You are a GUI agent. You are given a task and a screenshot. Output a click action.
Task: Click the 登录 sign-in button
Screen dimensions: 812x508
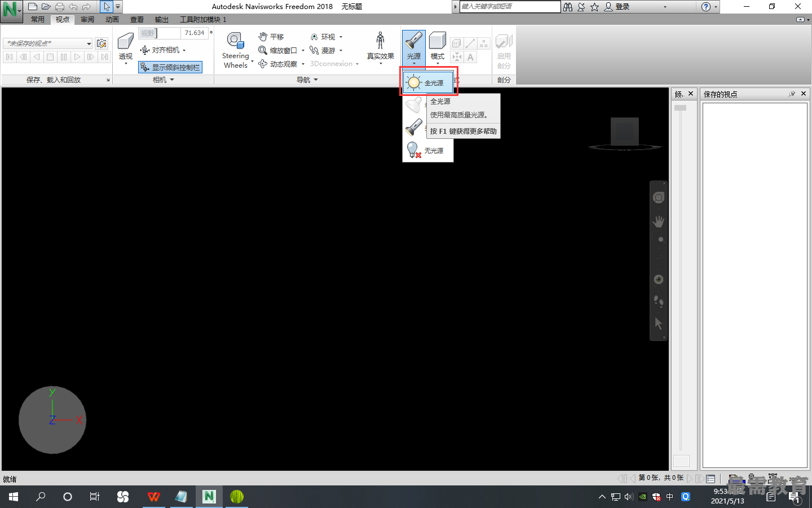click(x=617, y=7)
